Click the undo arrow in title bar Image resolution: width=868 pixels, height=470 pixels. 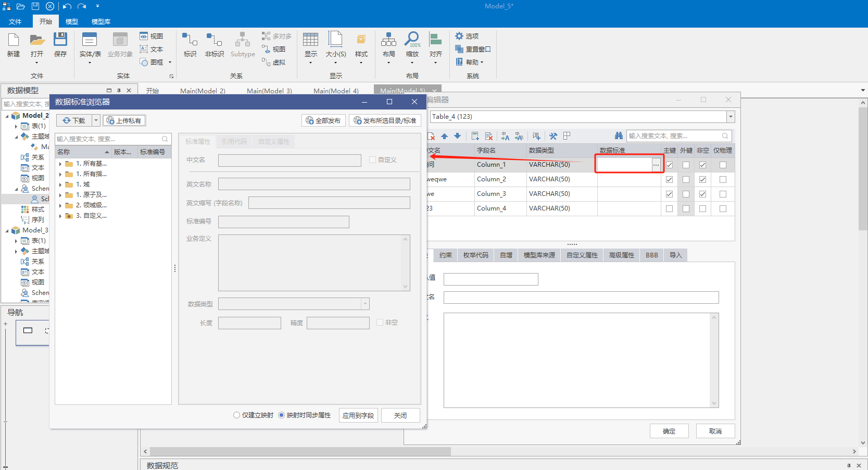67,6
